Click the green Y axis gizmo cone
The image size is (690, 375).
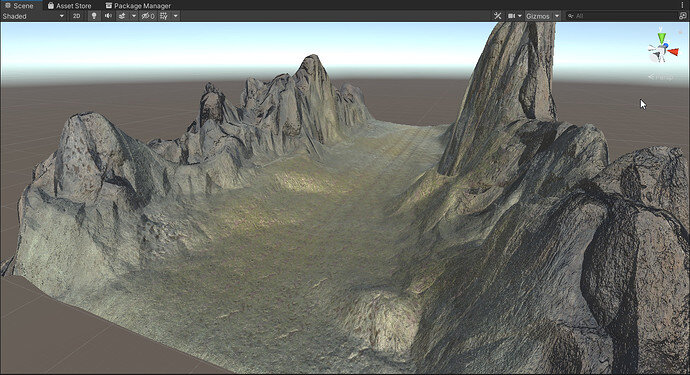tap(661, 38)
